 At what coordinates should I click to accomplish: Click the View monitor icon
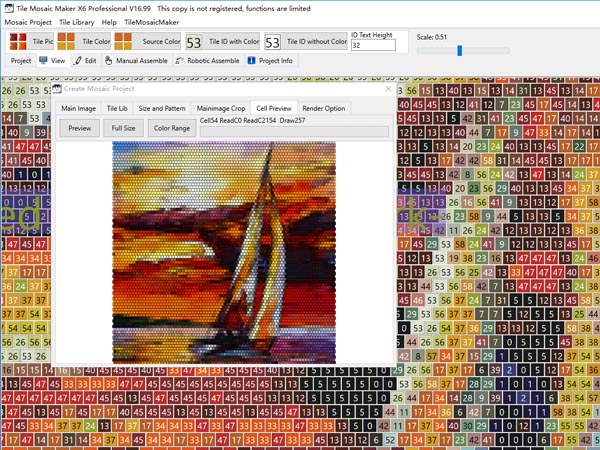click(x=43, y=60)
